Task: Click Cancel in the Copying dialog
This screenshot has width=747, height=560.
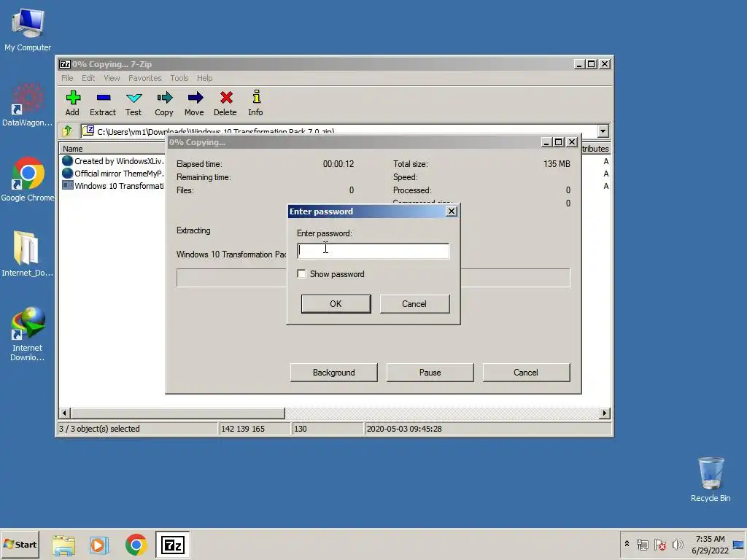Action: pos(526,373)
